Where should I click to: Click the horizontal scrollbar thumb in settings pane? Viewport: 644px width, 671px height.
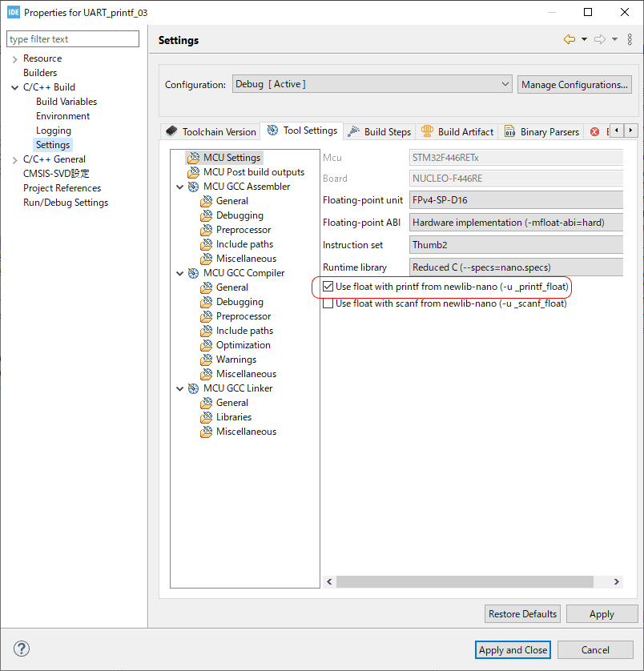coord(465,581)
